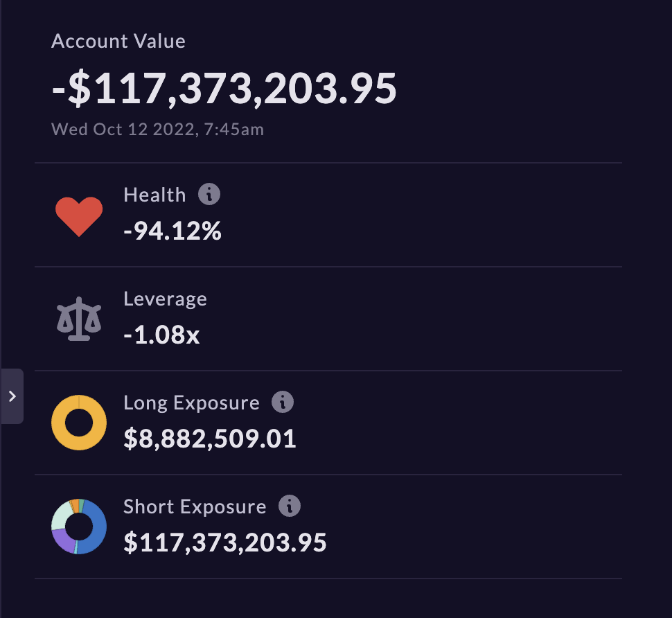
Task: Click the Short Exposure info icon
Action: (x=290, y=506)
